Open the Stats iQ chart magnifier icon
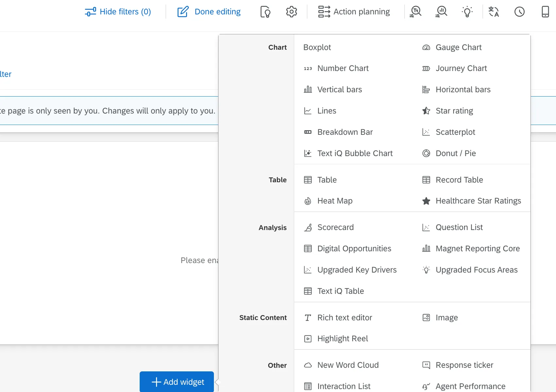This screenshot has height=392, width=556. [x=442, y=12]
